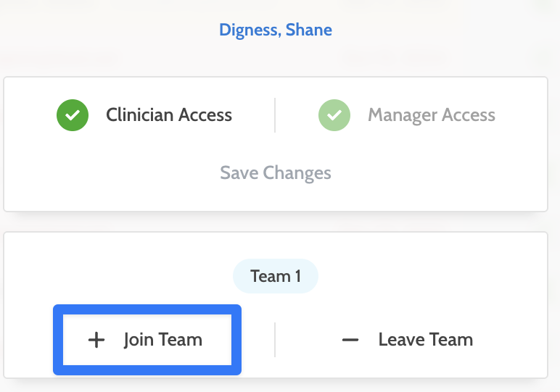Click the Leave Team text label
Viewport: 560px width, 392px height.
click(x=426, y=340)
